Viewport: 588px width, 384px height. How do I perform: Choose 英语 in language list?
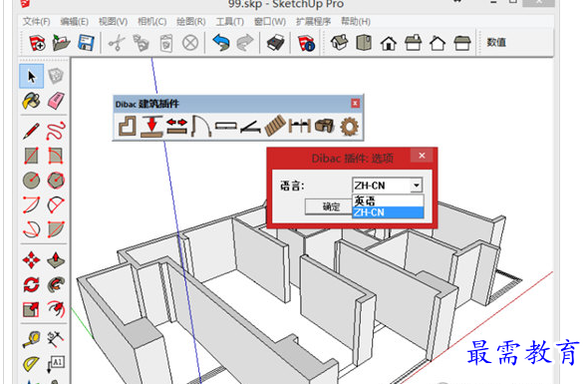(388, 200)
